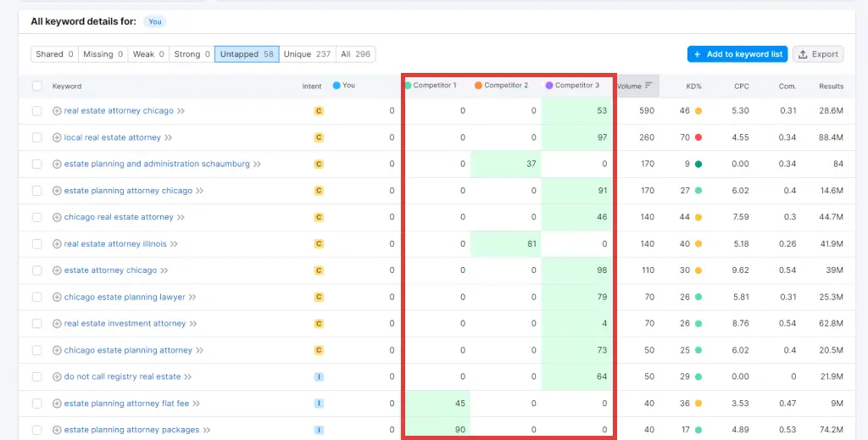The height and width of the screenshot is (440, 868).
Task: Expand arrows after 'chicago real estate attorney'
Action: point(181,217)
